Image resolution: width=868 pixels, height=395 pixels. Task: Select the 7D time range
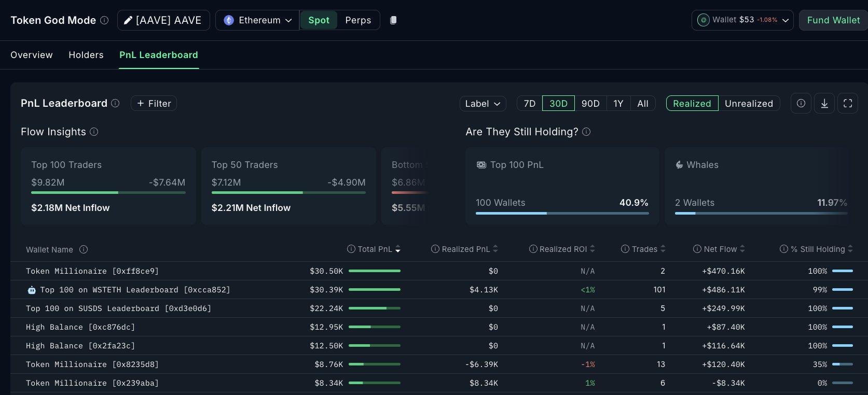[529, 103]
